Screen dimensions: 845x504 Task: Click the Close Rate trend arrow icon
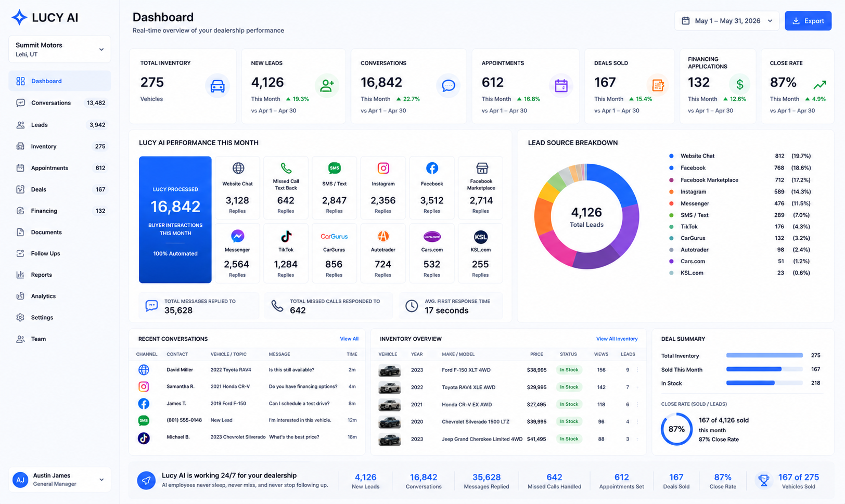coord(820,85)
